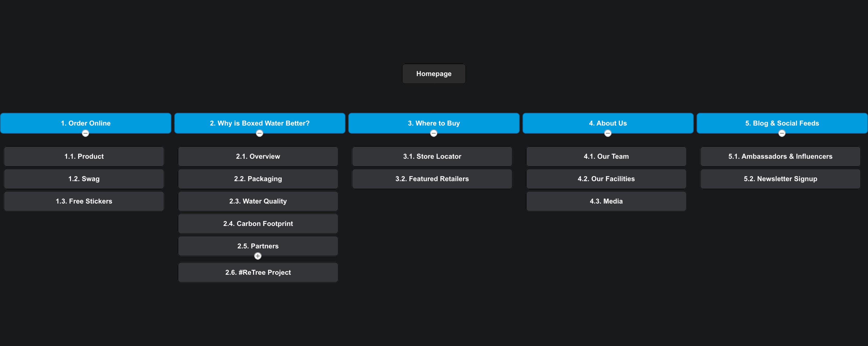Select the 2.4. Carbon Footprint node
868x346 pixels.
click(258, 224)
